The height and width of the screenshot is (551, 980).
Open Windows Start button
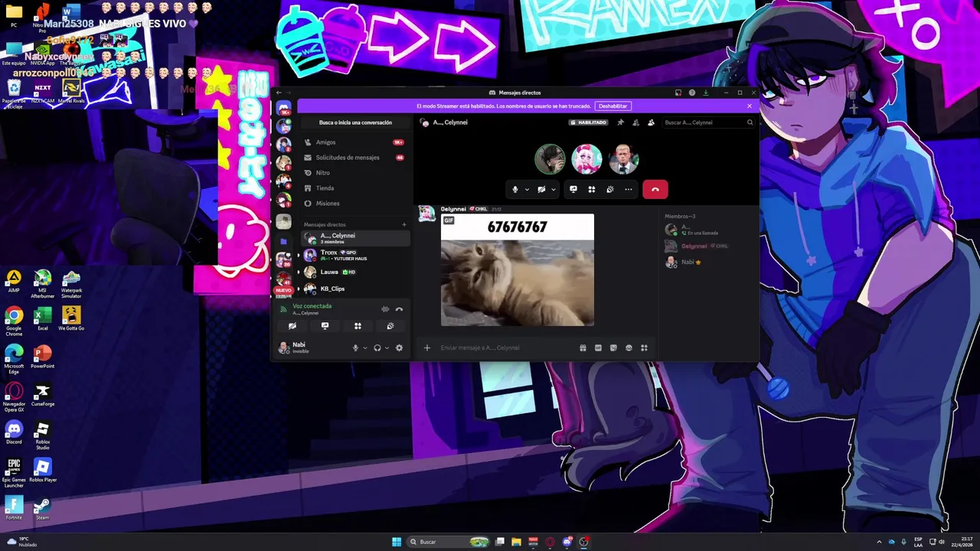coord(397,542)
